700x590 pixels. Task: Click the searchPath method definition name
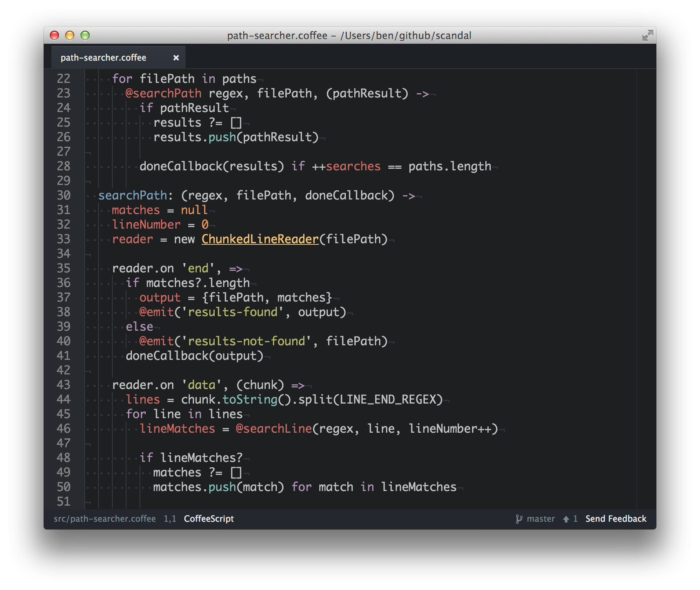point(133,195)
